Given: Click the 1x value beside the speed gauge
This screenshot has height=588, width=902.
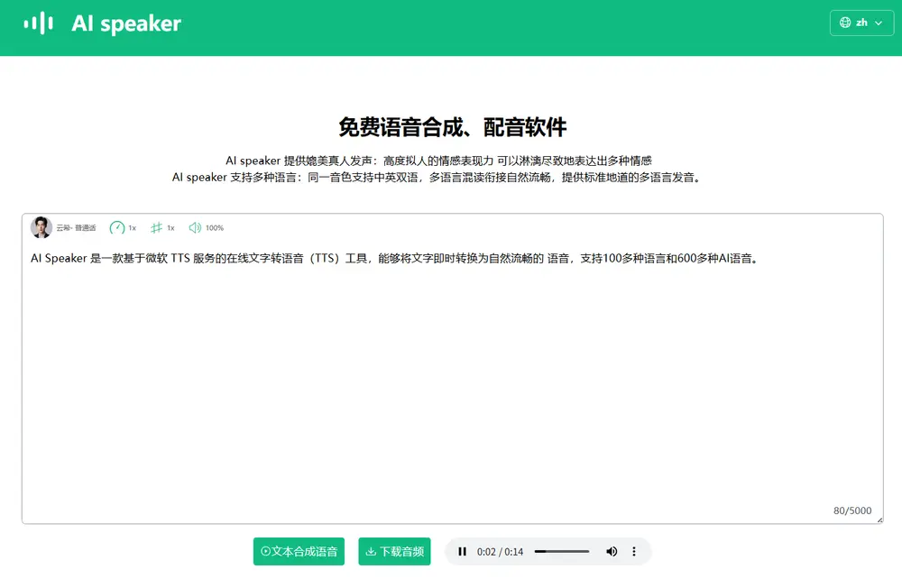Looking at the screenshot, I should (133, 228).
